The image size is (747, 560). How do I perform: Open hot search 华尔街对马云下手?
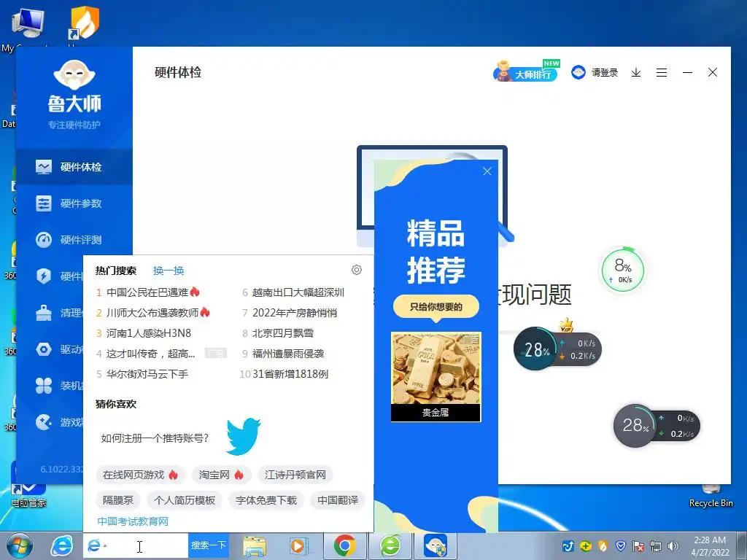147,374
